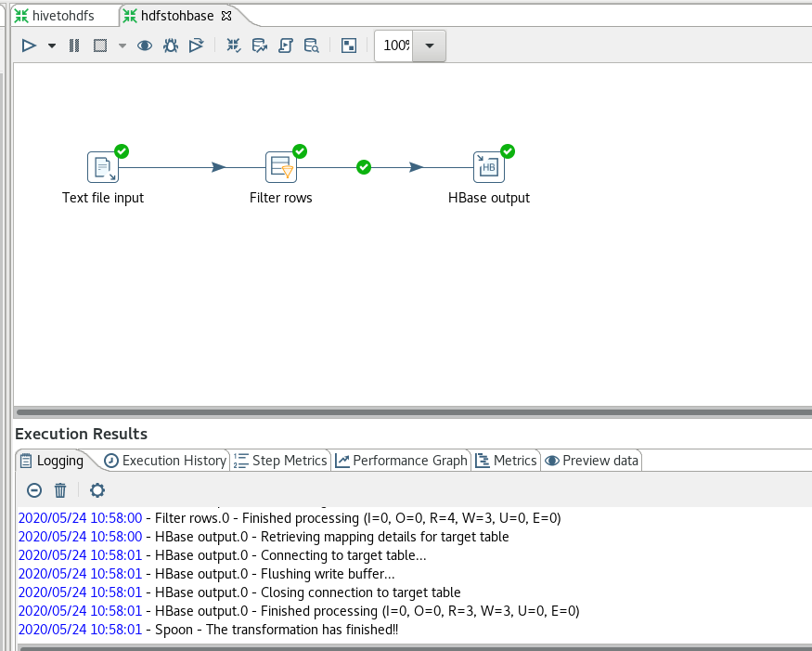This screenshot has height=651, width=812.
Task: Select the Filter rows step icon
Action: coord(281,167)
